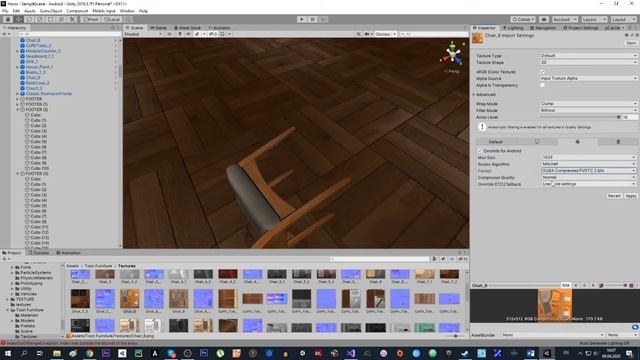This screenshot has width=640, height=360.
Task: Select the Textures folder under Toon Furniture
Action: point(28,336)
